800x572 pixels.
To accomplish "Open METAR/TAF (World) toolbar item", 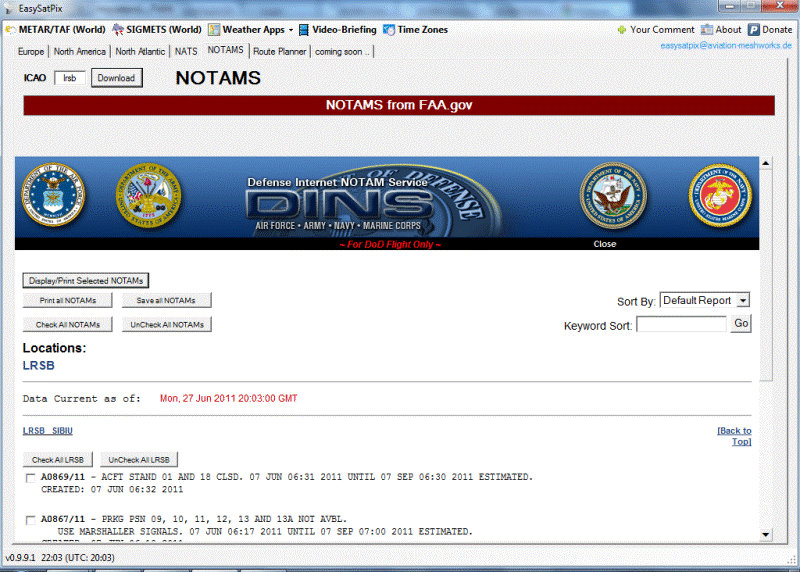I will pyautogui.click(x=56, y=30).
